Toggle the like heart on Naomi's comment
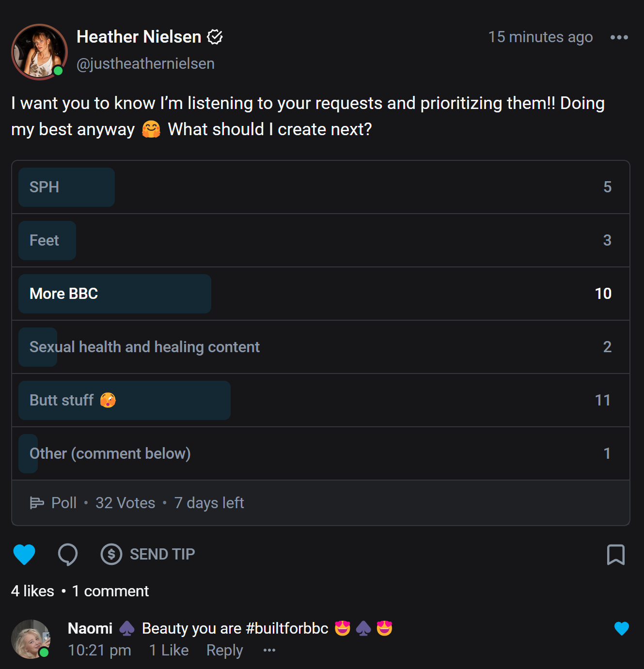 click(621, 628)
